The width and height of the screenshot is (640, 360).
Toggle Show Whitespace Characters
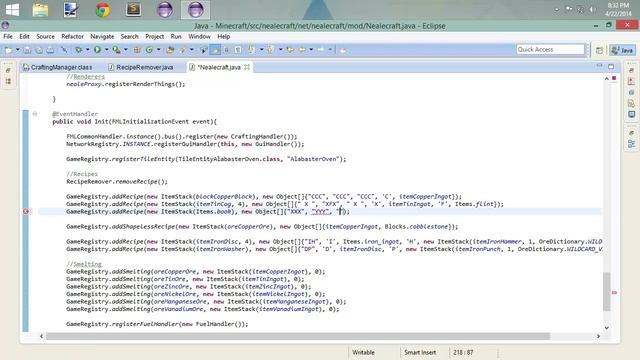click(238, 50)
